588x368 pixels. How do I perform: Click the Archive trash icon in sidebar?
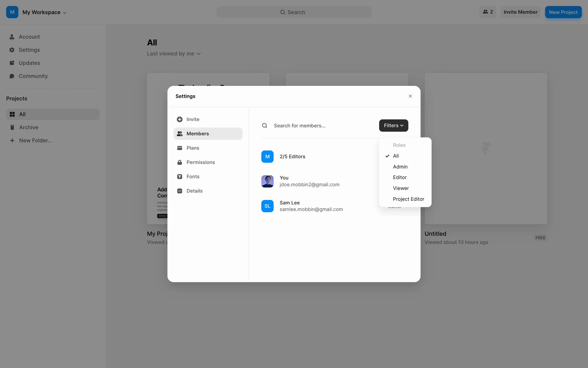[x=12, y=127]
